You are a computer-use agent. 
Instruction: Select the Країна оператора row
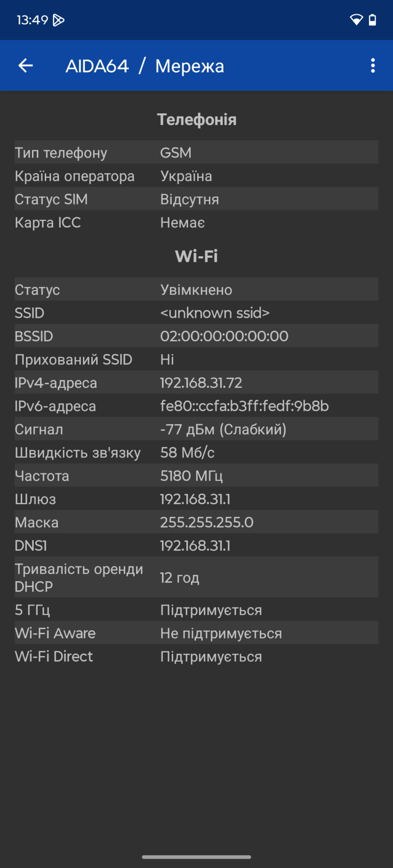click(x=196, y=176)
